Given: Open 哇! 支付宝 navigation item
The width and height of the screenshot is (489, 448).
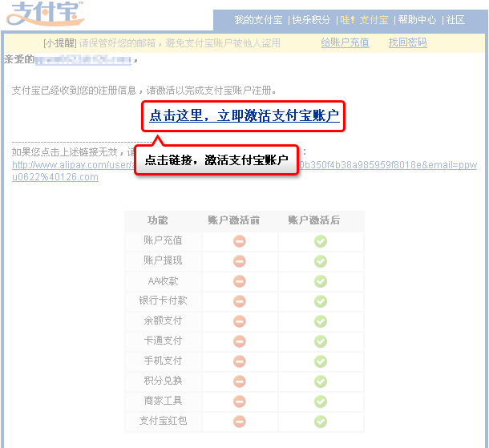Looking at the screenshot, I should click(364, 20).
